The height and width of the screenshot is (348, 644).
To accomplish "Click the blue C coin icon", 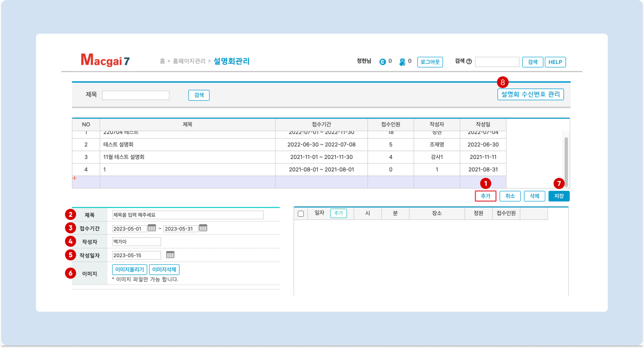I will (x=383, y=62).
